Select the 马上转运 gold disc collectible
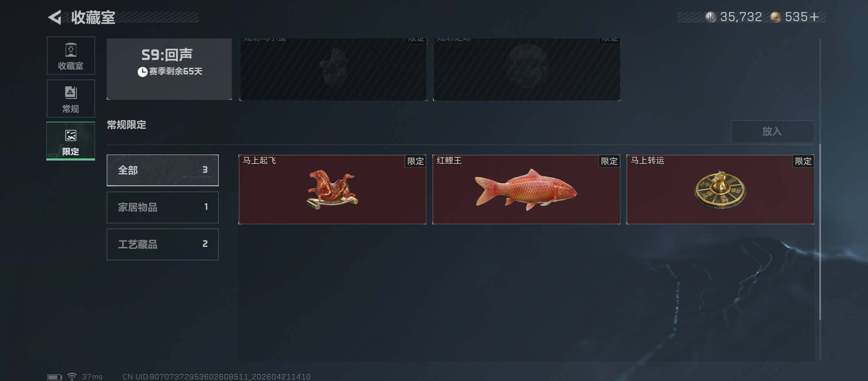This screenshot has height=381, width=868. pos(720,189)
